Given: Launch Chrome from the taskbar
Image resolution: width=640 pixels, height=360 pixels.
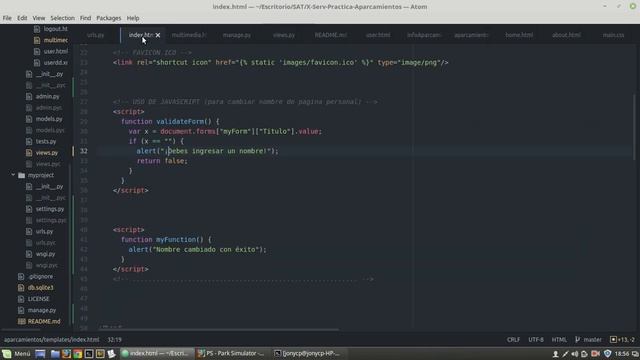Looking at the screenshot, I should pyautogui.click(x=78, y=353).
